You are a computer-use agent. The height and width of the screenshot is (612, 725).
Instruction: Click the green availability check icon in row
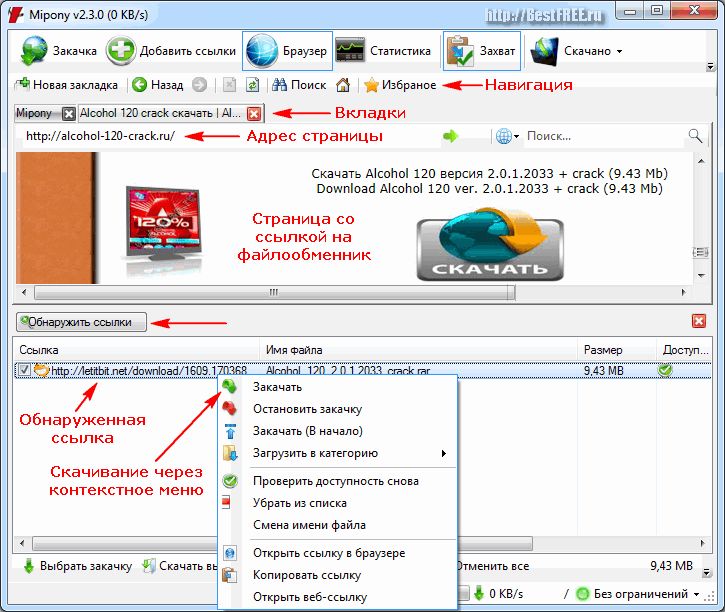coord(665,370)
